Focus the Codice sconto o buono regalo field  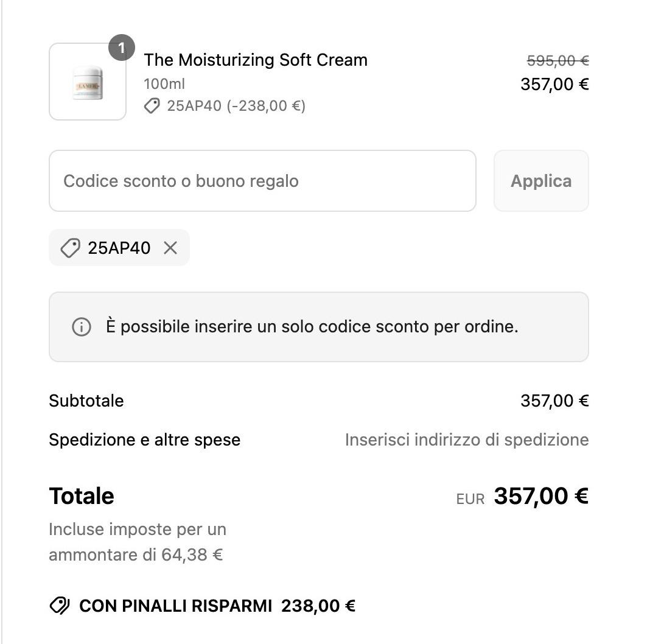[262, 181]
